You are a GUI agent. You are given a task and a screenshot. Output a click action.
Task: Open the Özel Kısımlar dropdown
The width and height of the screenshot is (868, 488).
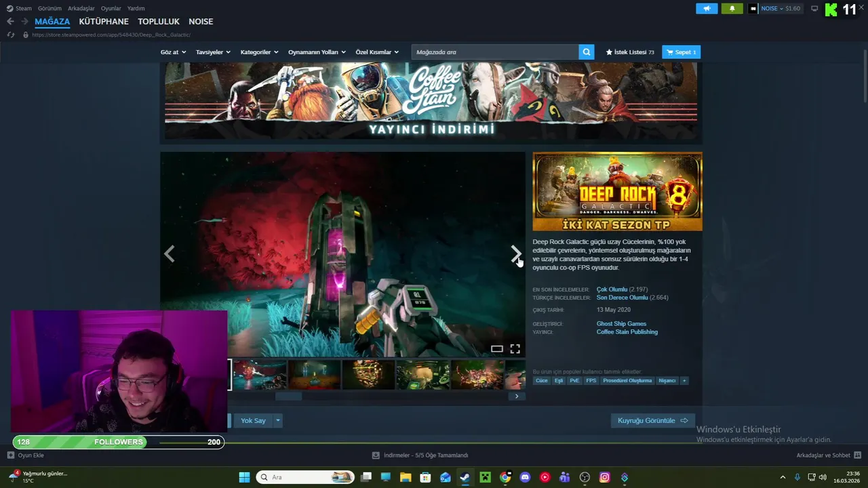(x=378, y=52)
